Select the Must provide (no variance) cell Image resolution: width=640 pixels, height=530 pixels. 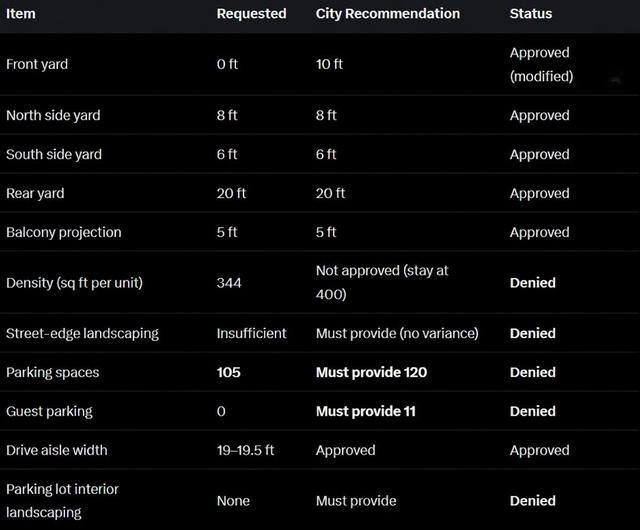click(x=397, y=334)
